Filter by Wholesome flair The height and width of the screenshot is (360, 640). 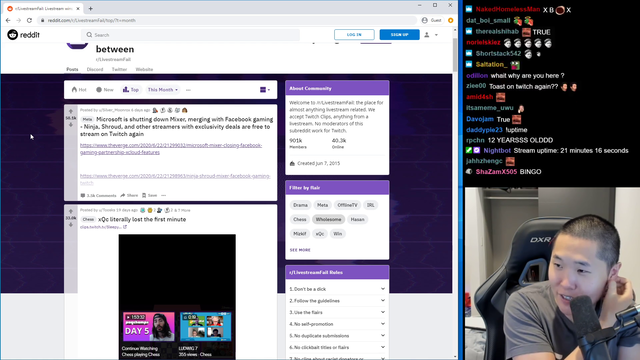[329, 220]
